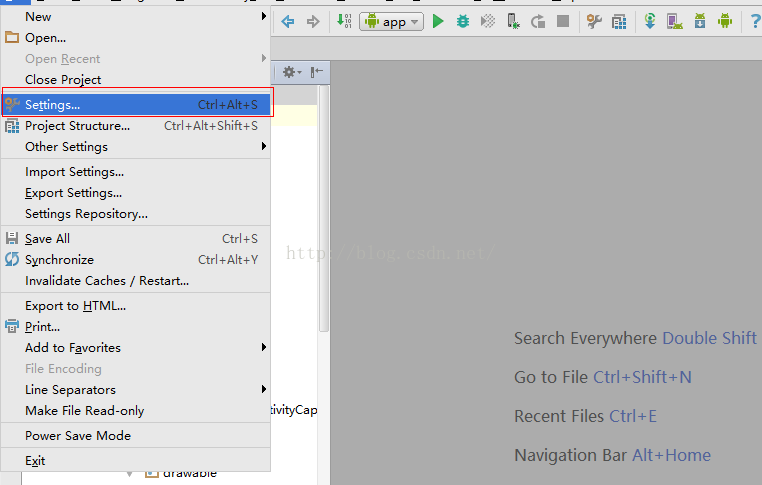Expand the Line Separators submenu
The width and height of the screenshot is (762, 485).
(x=136, y=389)
